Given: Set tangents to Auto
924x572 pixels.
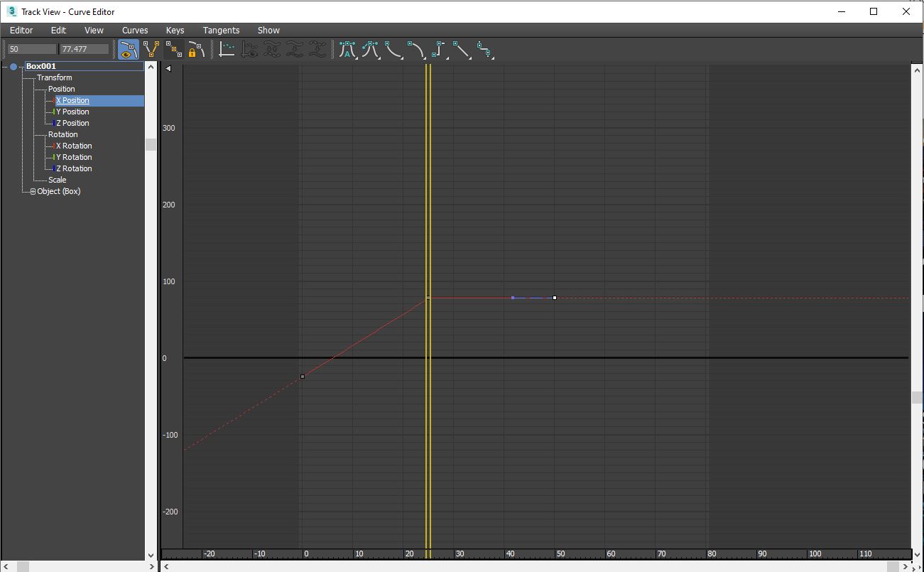Looking at the screenshot, I should [348, 49].
